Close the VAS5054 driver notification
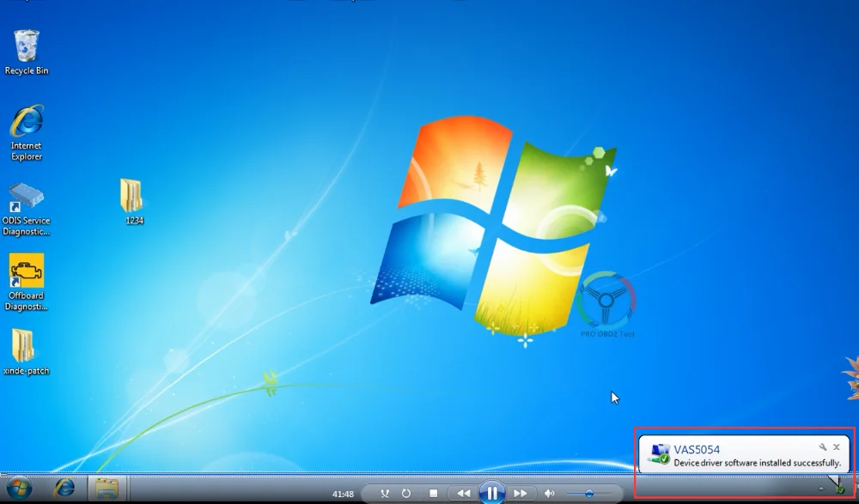 [x=837, y=447]
